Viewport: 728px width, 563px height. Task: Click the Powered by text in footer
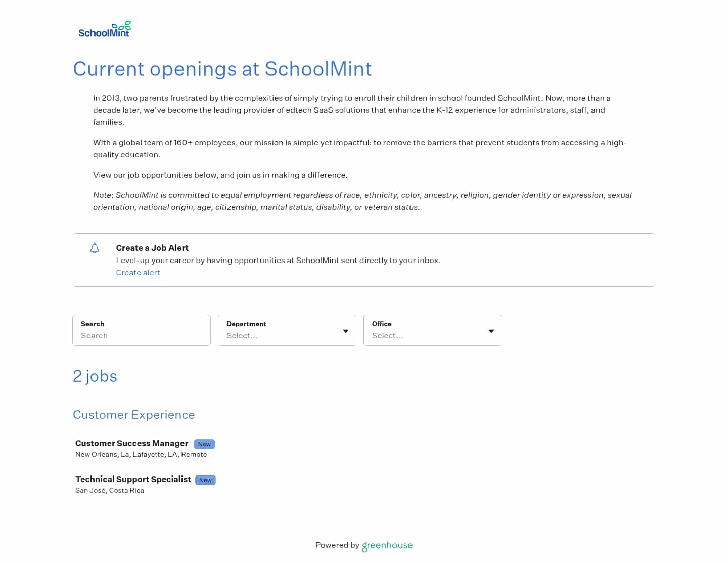tap(337, 545)
